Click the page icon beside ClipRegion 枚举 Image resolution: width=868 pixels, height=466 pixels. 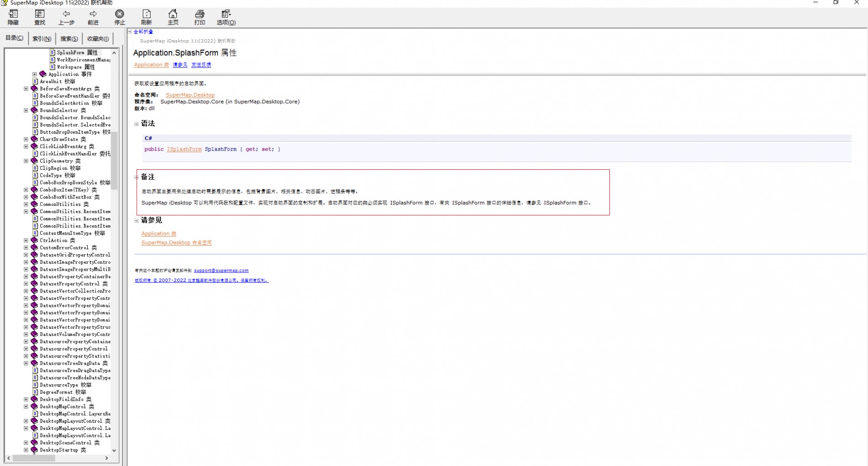click(35, 168)
